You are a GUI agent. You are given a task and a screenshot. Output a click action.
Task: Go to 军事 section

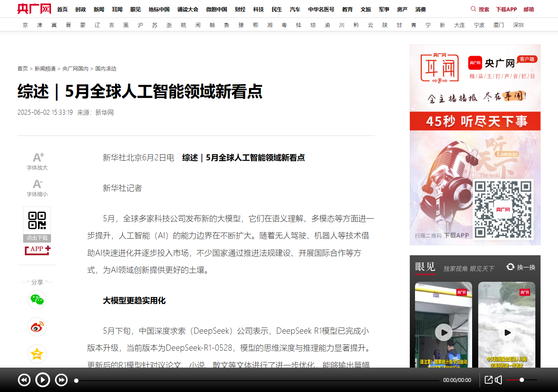384,9
